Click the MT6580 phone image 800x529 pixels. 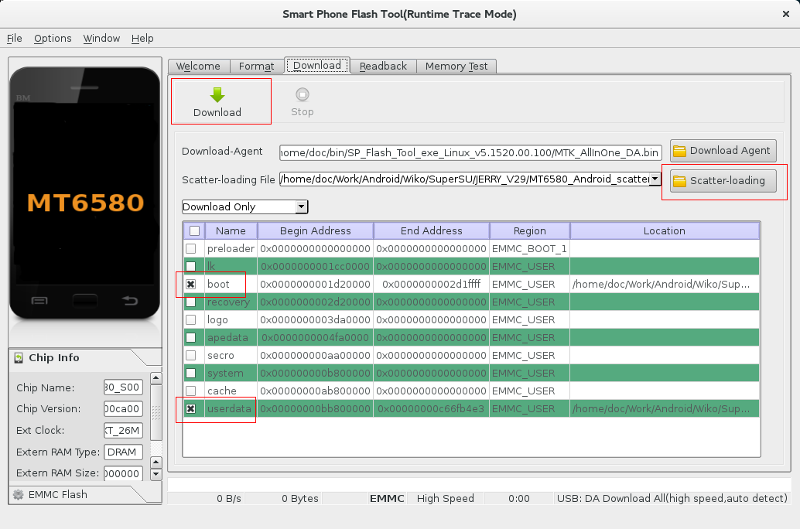pos(85,193)
